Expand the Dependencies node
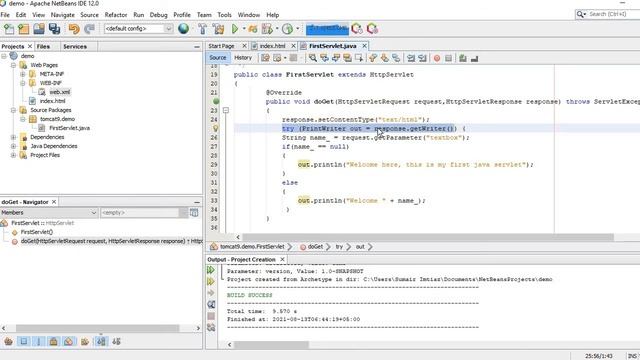Screen dimensions: 640x360 13,137
